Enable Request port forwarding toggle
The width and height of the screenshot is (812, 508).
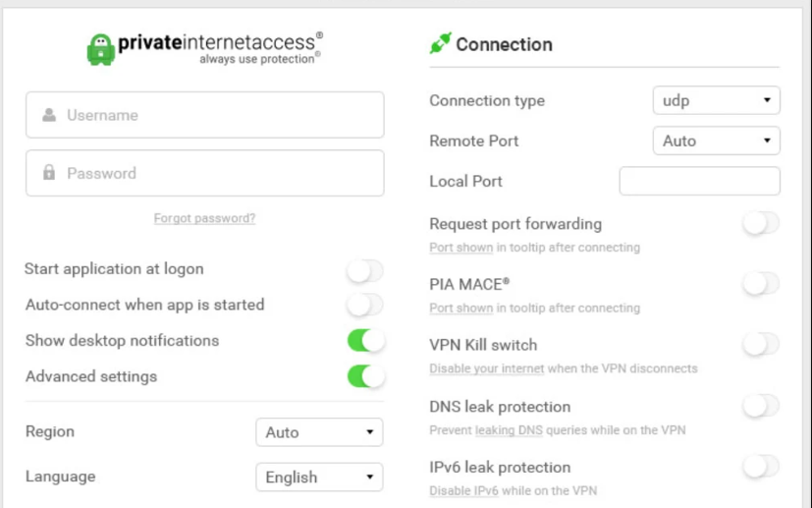tap(761, 223)
